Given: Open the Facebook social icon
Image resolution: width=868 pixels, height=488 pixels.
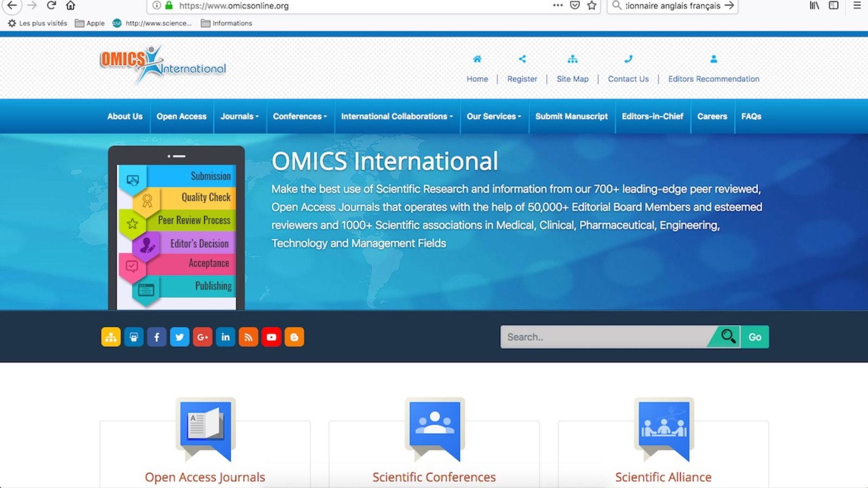Looking at the screenshot, I should coord(157,337).
